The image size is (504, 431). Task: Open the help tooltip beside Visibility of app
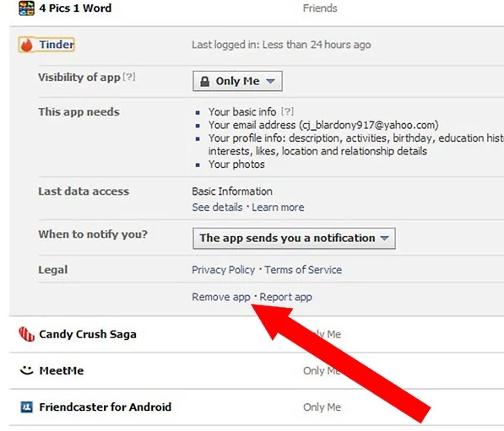click(x=129, y=77)
